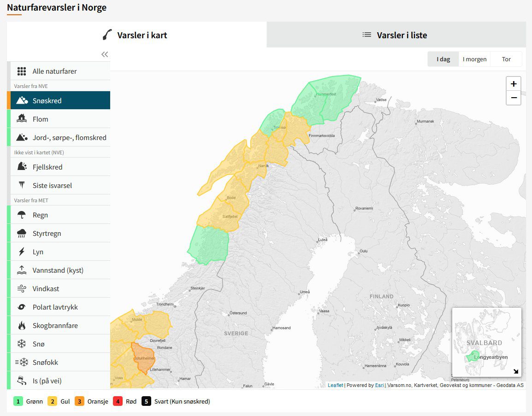Select the Lyn lightning bolt icon

pyautogui.click(x=22, y=252)
